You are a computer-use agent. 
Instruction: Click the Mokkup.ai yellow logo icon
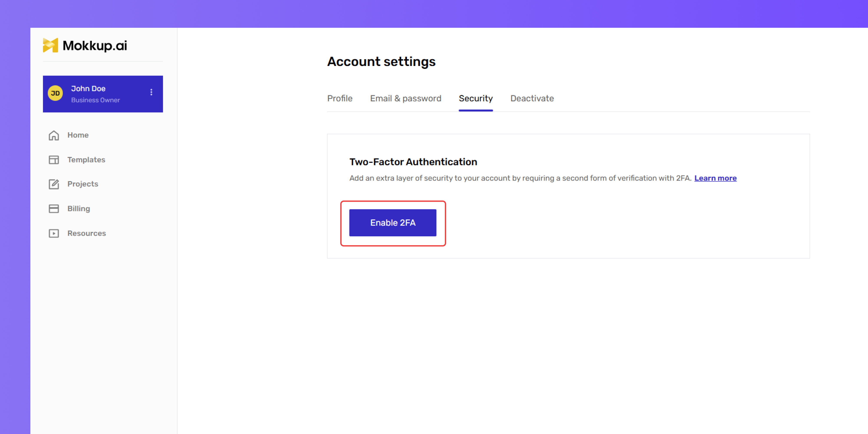51,45
